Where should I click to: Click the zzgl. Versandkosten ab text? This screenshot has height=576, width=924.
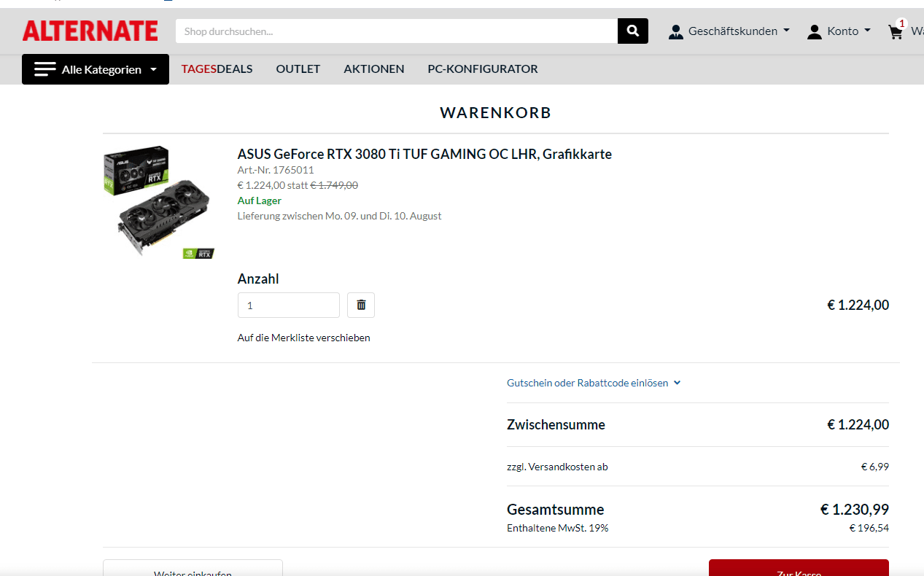coord(557,467)
